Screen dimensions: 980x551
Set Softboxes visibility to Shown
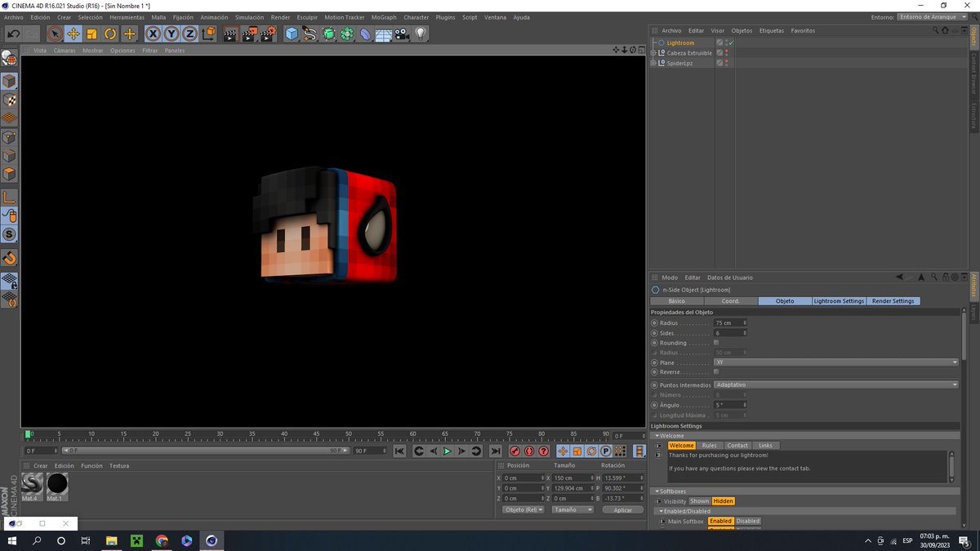[x=699, y=501]
